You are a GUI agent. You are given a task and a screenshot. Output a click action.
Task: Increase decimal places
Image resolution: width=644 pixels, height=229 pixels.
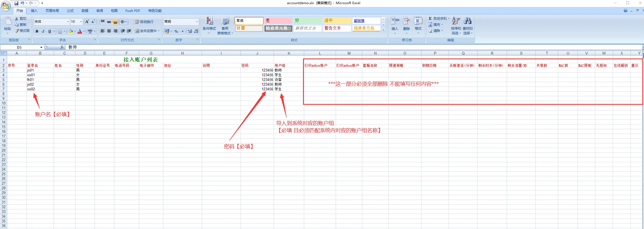coord(190,31)
